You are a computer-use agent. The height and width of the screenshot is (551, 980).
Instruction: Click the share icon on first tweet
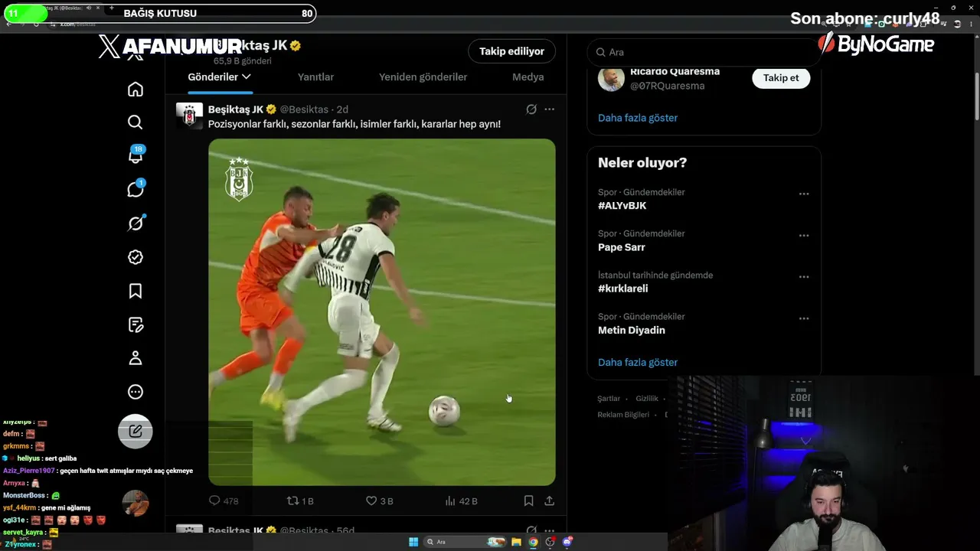click(x=549, y=500)
